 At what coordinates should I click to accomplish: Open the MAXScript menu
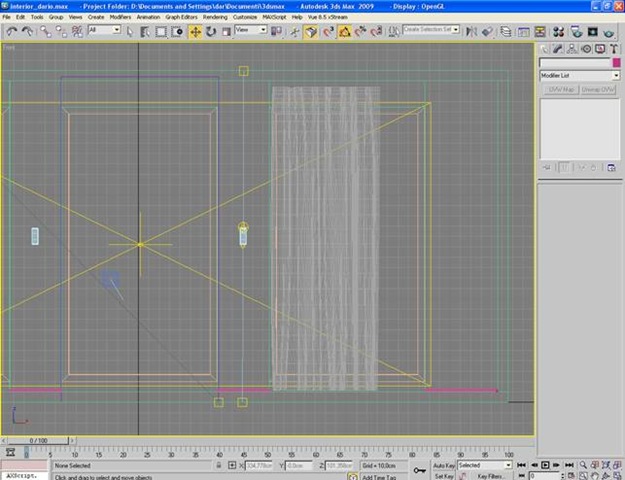point(274,17)
